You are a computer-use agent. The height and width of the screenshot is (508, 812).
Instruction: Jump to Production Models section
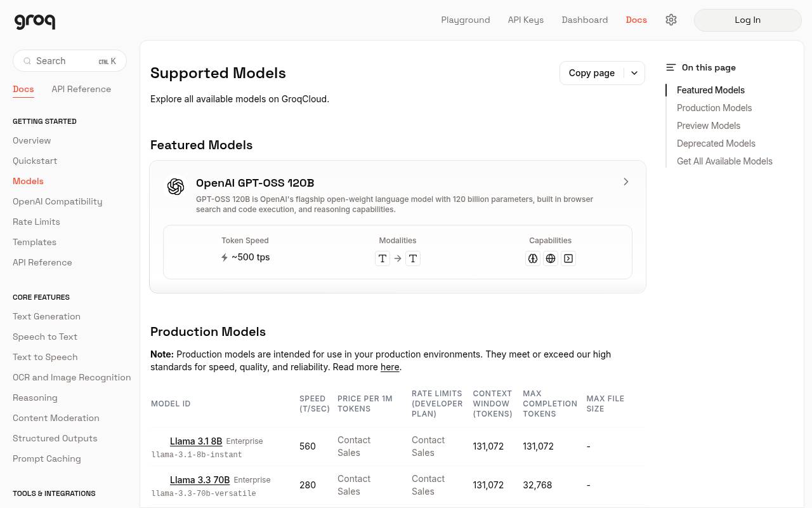coord(714,108)
